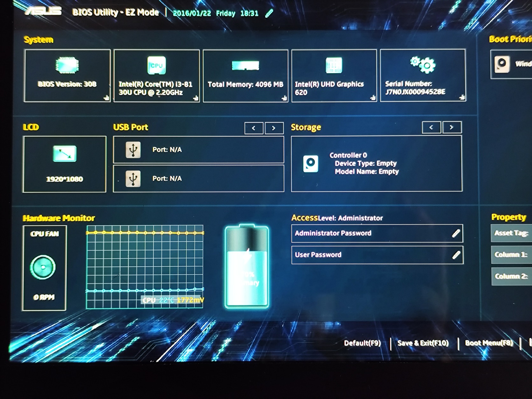Click the Administrator Password edit pencil

pyautogui.click(x=456, y=233)
